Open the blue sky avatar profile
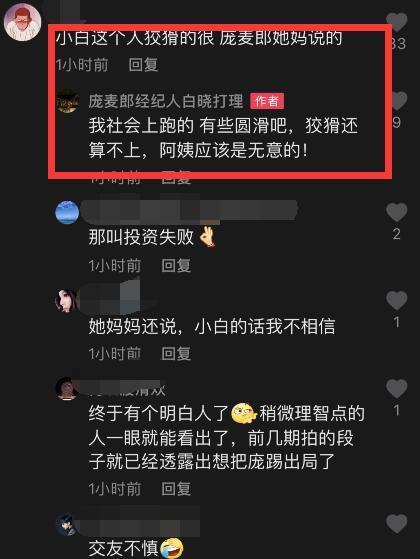 [67, 212]
